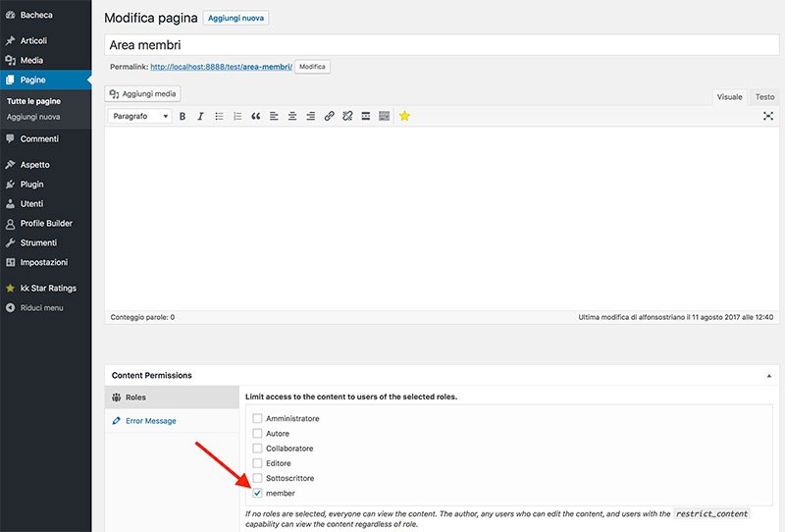
Task: Switch to the Testo editor tab
Action: (764, 97)
